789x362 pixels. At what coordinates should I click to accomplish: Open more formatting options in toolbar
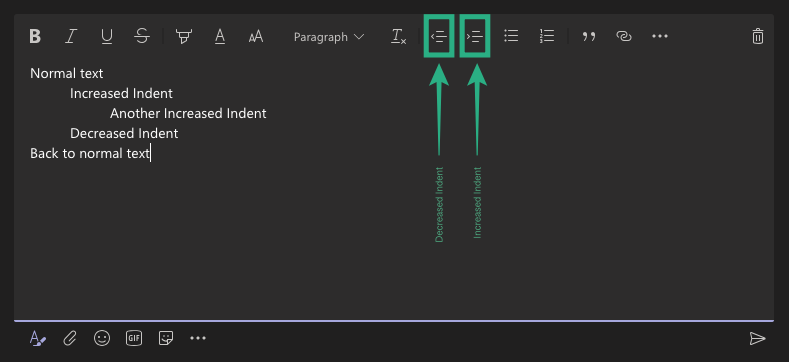[x=660, y=36]
